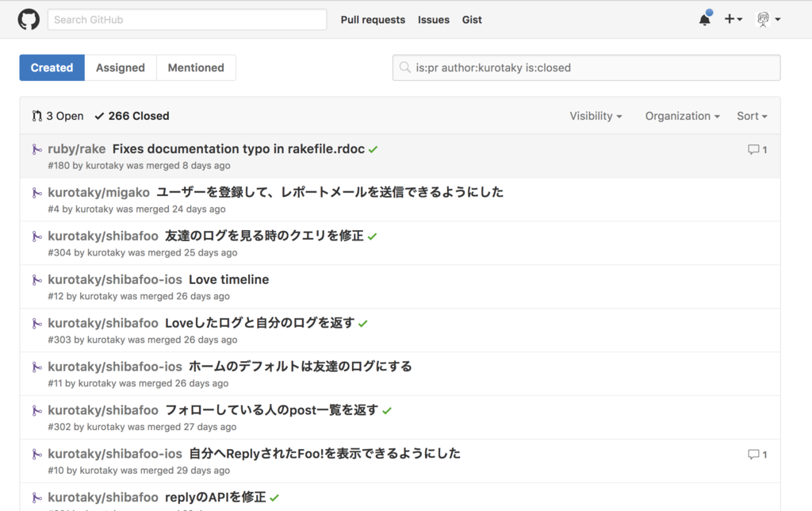Open PR 自分へReplyされたFoo!を表示できるようにした
812x511 pixels.
[324, 454]
